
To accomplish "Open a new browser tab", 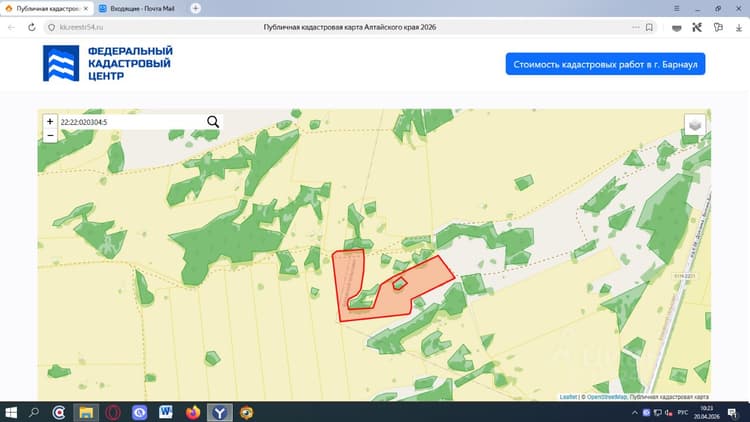I will tap(196, 8).
